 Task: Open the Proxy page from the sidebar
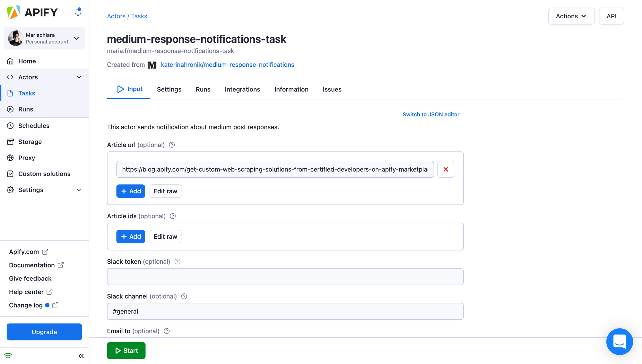(x=27, y=158)
